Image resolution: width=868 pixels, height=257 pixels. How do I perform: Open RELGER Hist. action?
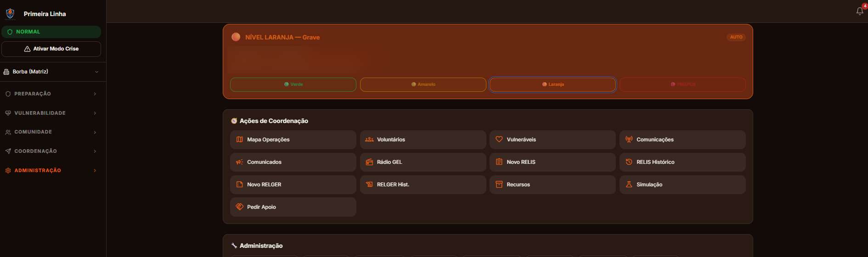pyautogui.click(x=423, y=184)
